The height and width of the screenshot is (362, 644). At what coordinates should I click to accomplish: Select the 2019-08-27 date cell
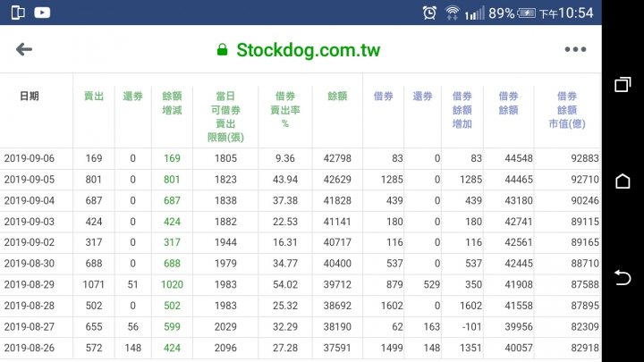pyautogui.click(x=30, y=327)
